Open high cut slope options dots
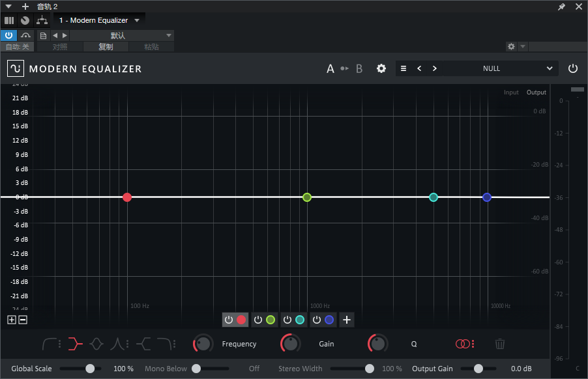 pyautogui.click(x=174, y=344)
